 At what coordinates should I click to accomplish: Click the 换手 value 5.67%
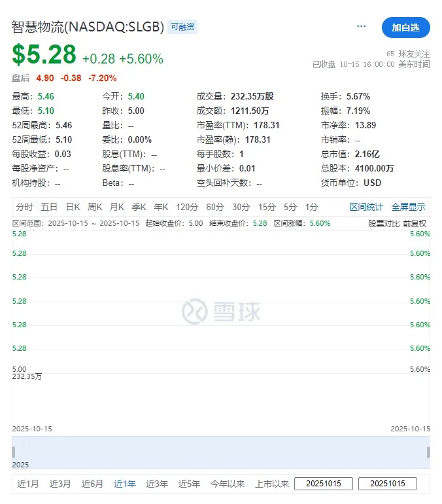pyautogui.click(x=358, y=96)
